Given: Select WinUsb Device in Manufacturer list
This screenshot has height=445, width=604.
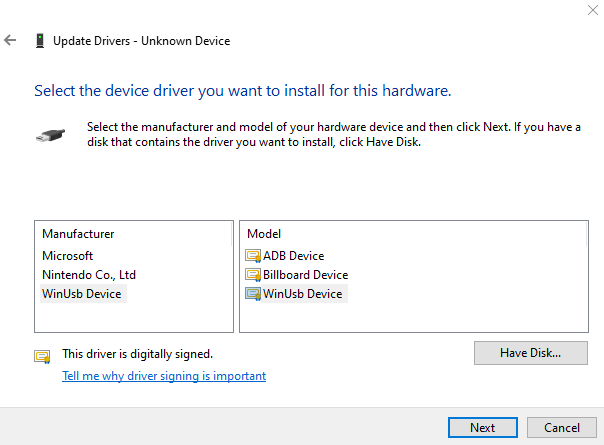Looking at the screenshot, I should pos(82,294).
